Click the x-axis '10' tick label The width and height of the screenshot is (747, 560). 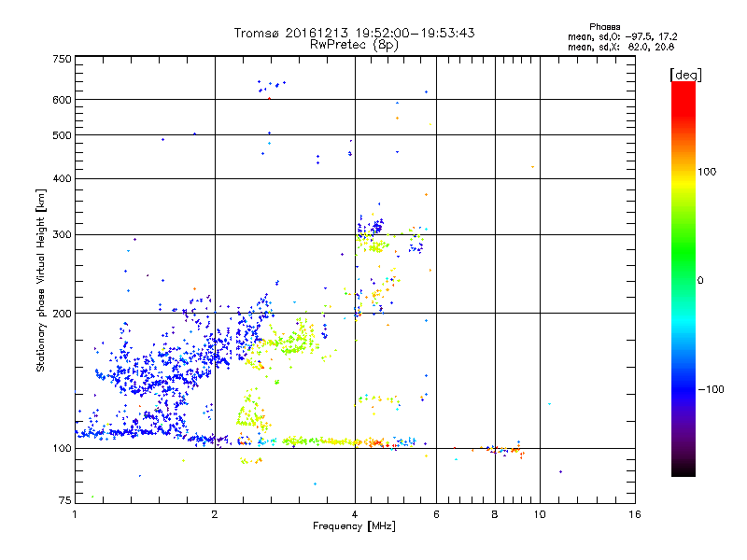pos(540,514)
